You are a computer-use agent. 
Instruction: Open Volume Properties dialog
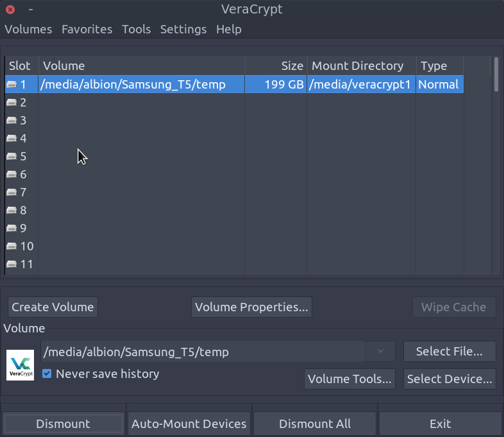[x=251, y=307]
